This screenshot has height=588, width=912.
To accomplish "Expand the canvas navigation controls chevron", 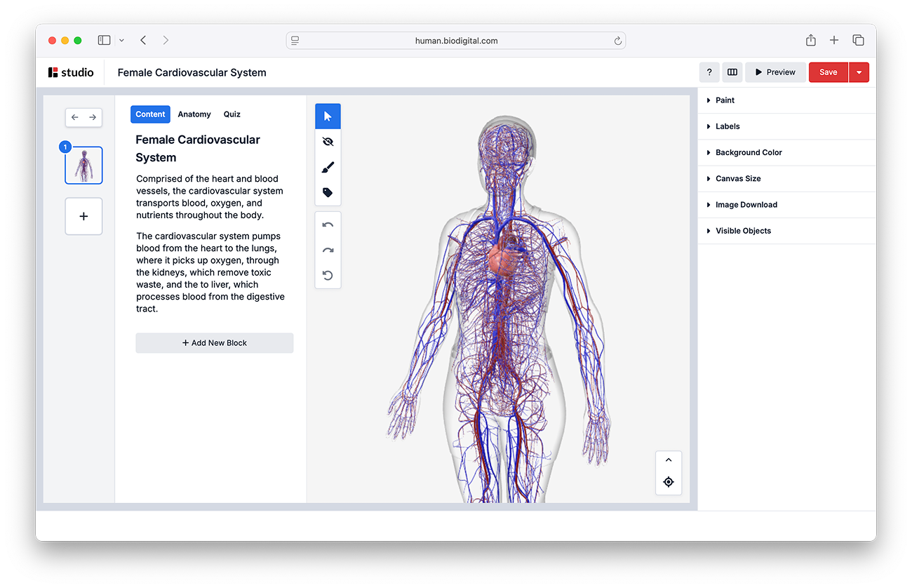I will coord(669,460).
